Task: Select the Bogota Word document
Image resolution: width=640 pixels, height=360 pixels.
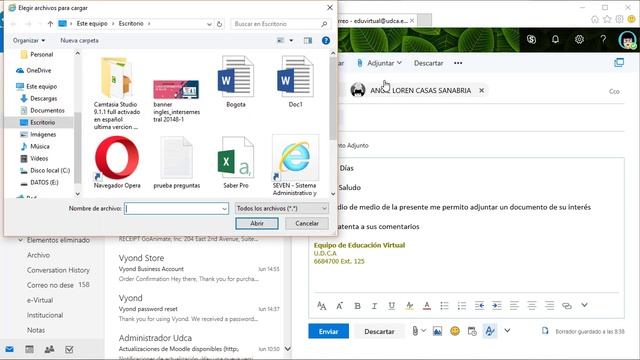Action: [236, 82]
